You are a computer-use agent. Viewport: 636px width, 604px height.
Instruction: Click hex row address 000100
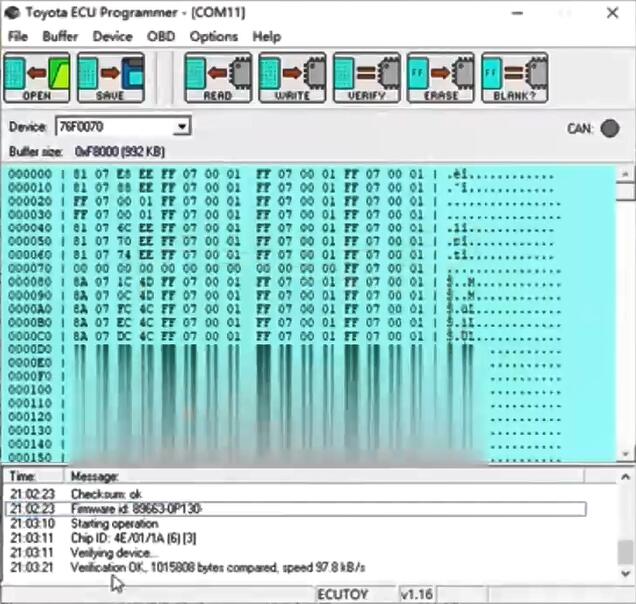(x=30, y=390)
